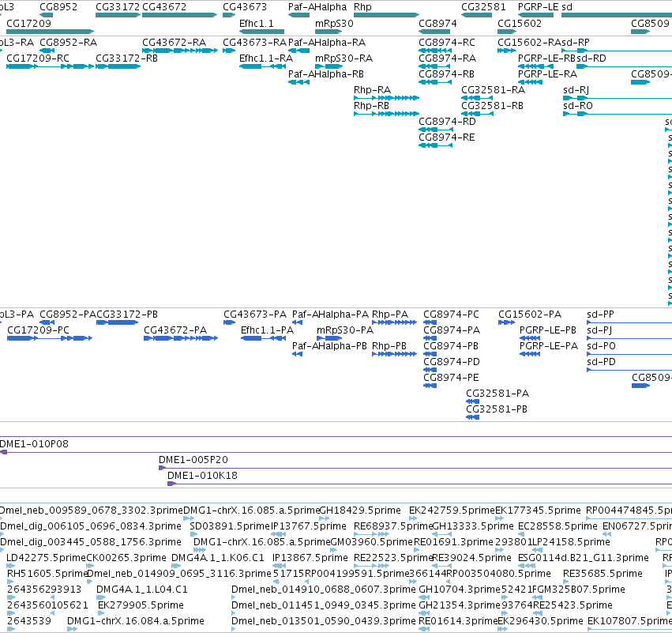
Task: Click the sd-PP protein label
Action: (x=600, y=315)
